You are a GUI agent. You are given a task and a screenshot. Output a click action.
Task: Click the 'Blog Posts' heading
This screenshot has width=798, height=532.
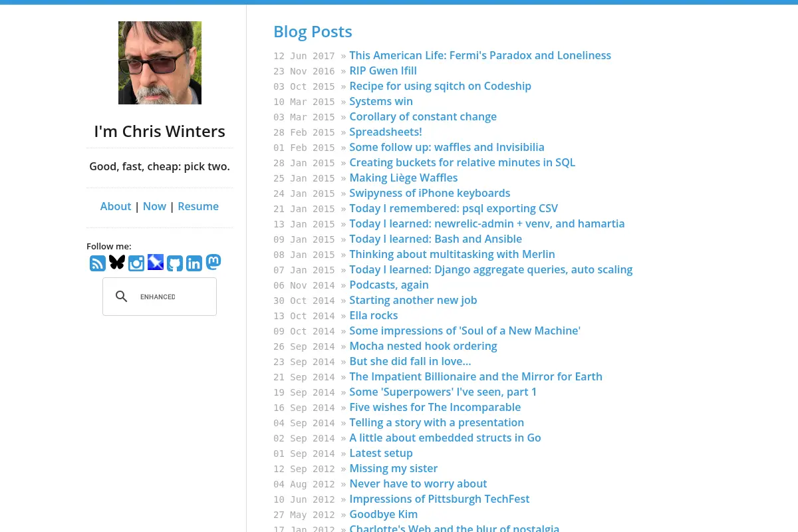coord(313,31)
